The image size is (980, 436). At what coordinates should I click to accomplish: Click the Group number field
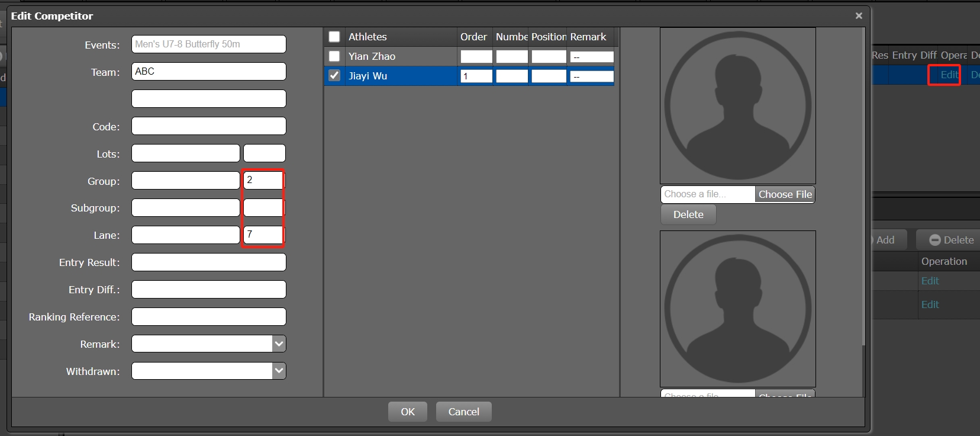[x=263, y=180]
